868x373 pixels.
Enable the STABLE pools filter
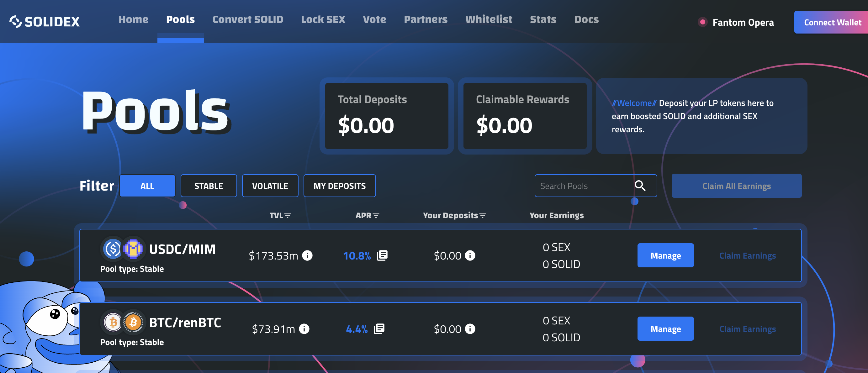pos(208,186)
